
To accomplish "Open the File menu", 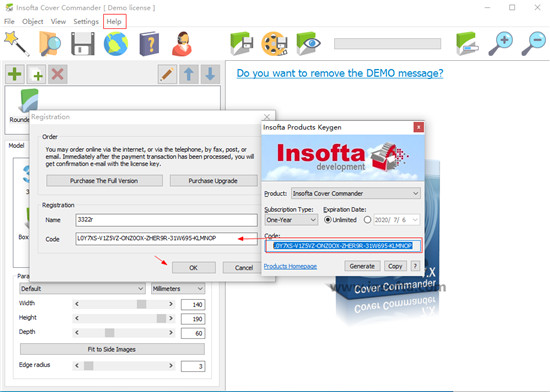I will coord(9,21).
